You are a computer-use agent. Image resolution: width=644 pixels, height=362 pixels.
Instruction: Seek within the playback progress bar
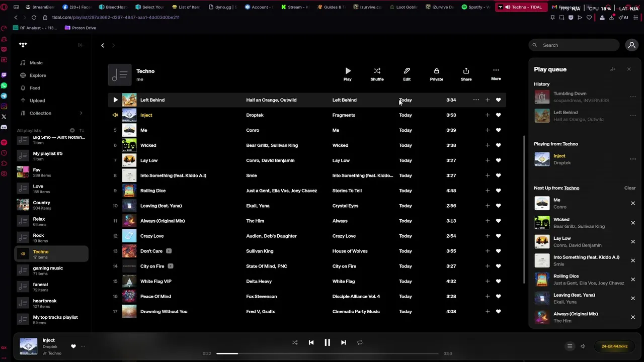[327, 353]
